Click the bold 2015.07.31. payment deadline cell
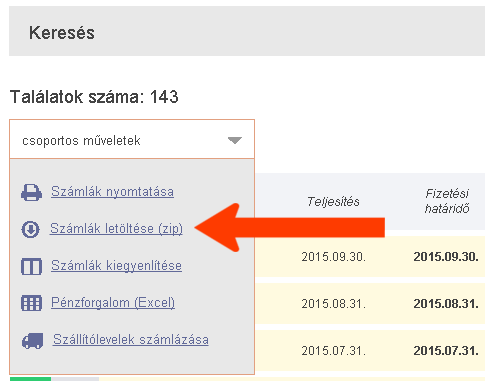This screenshot has width=485, height=381. tap(446, 351)
